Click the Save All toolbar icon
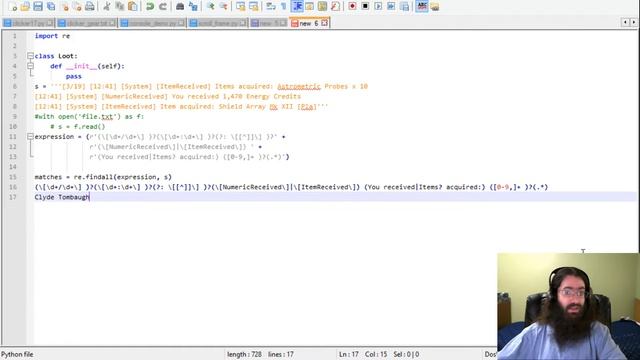Viewport: 640px width, 360px height. 51,7
